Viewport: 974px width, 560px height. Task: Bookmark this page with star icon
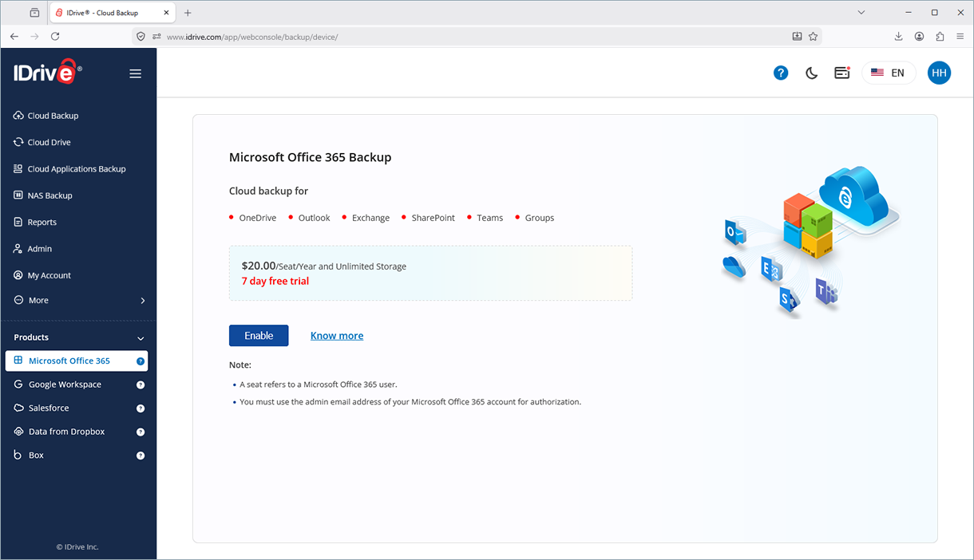813,36
